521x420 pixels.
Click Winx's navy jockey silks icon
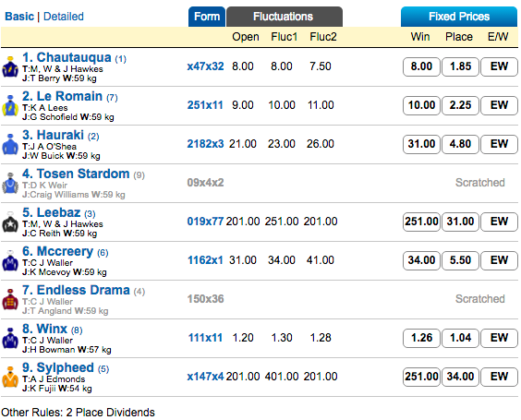[10, 338]
